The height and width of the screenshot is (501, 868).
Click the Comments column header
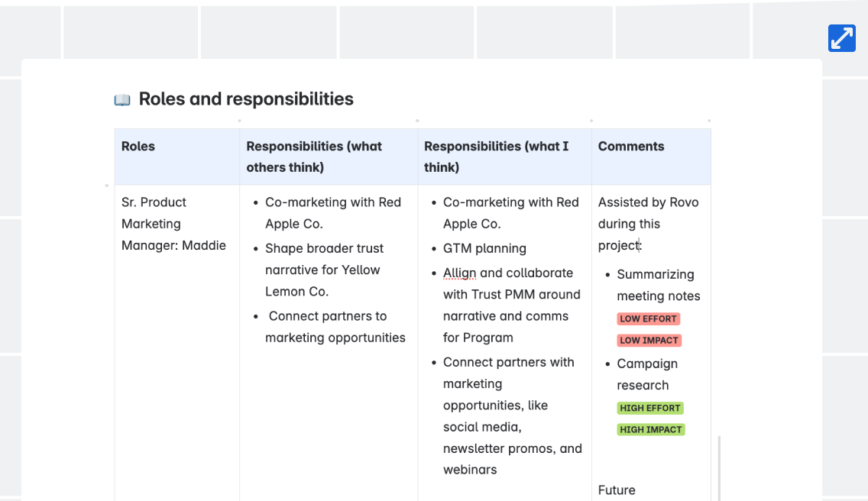tap(631, 147)
